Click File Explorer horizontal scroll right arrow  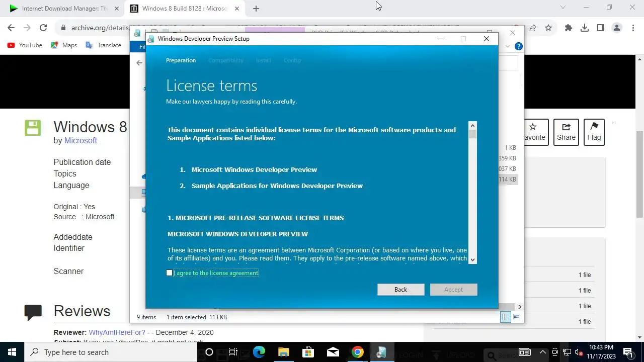pyautogui.click(x=520, y=306)
